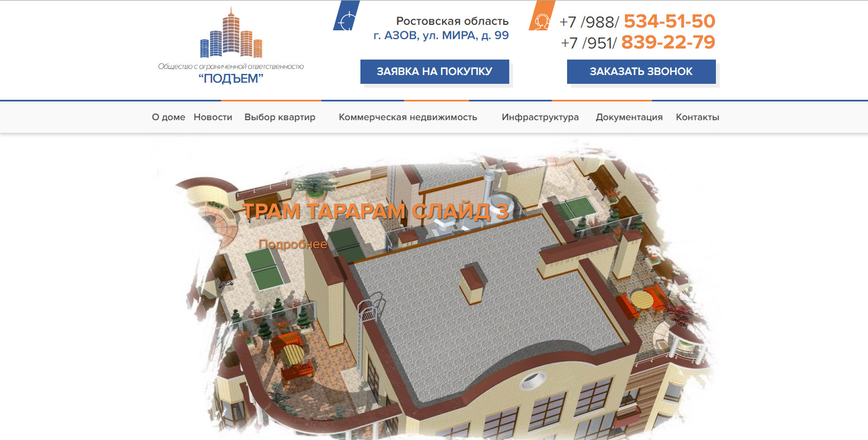Viewport: 868px width, 440px height.
Task: Follow the "Подробнее" link on the slide
Action: click(x=293, y=244)
